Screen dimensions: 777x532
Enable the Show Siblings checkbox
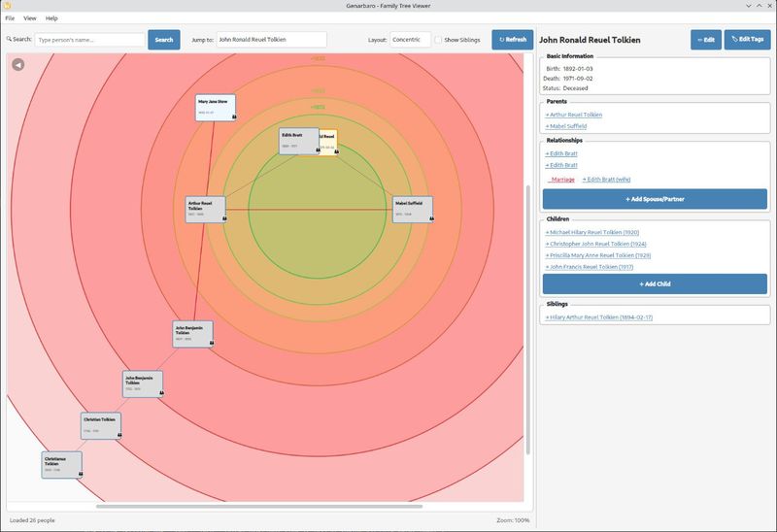[439, 40]
